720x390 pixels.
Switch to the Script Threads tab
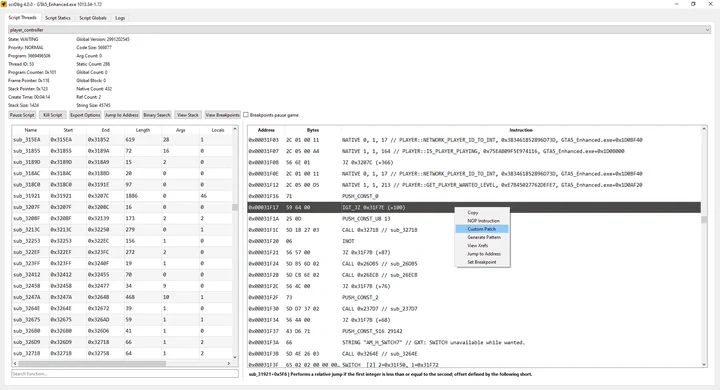click(x=22, y=17)
